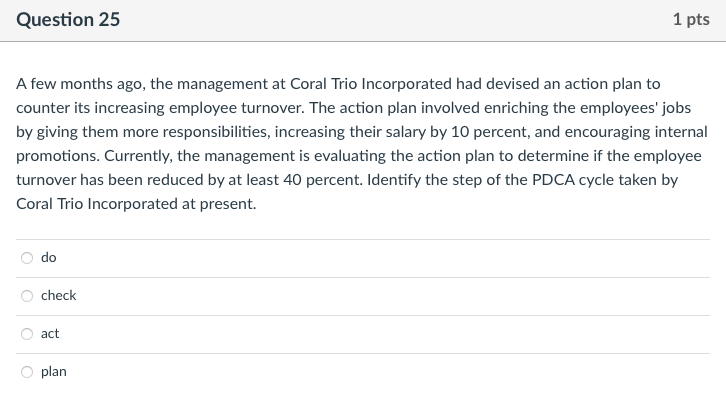Click the "Question 25" heading
The width and height of the screenshot is (726, 405).
(68, 19)
